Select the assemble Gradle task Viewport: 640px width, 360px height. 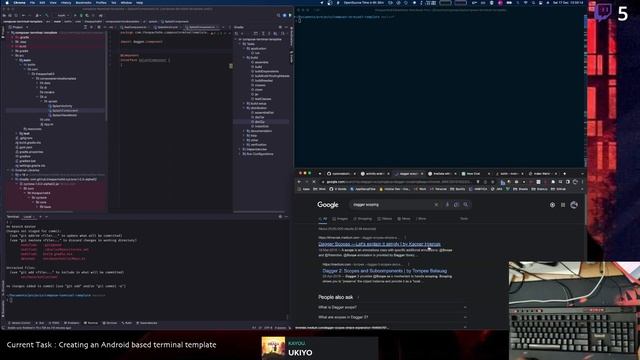coord(260,62)
